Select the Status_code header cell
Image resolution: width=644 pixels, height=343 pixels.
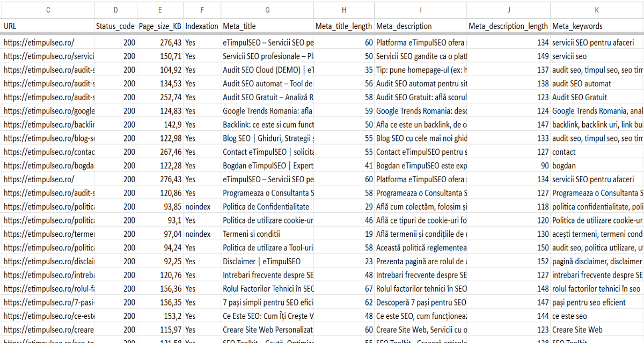(115, 25)
